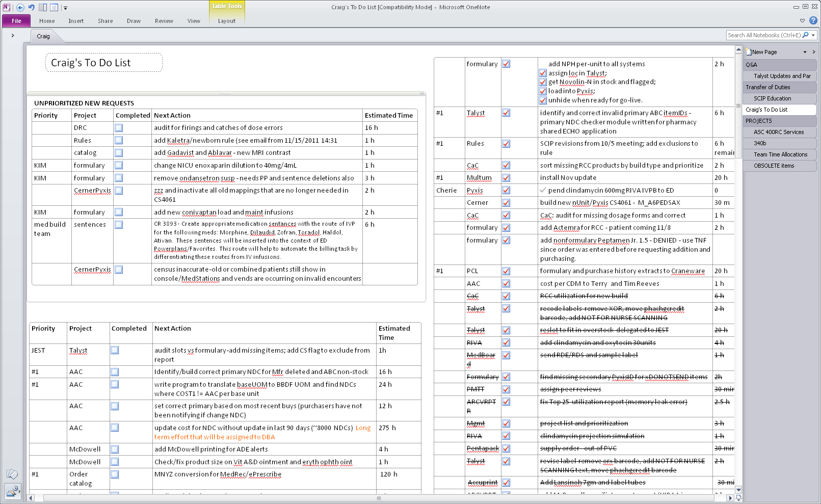821x504 pixels.
Task: Click the OneNote icon in the title bar
Action: (x=7, y=7)
